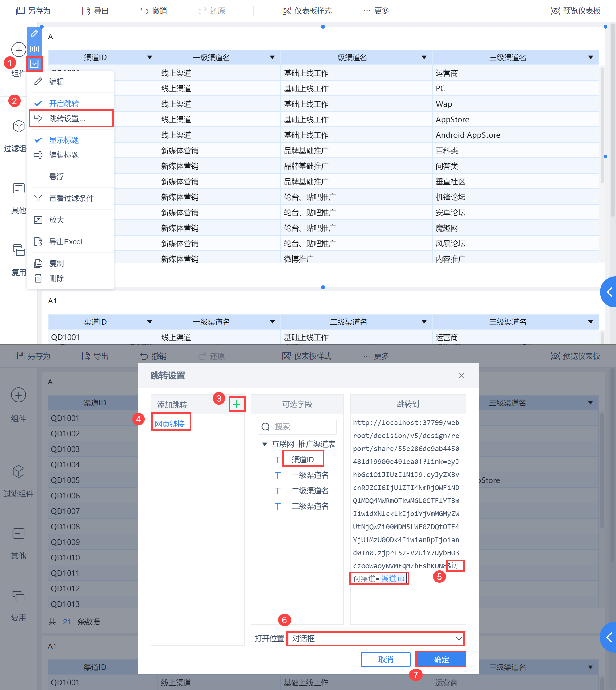Click the pencil edit icon on component A
Screen dimensions: 616x690
coord(34,34)
